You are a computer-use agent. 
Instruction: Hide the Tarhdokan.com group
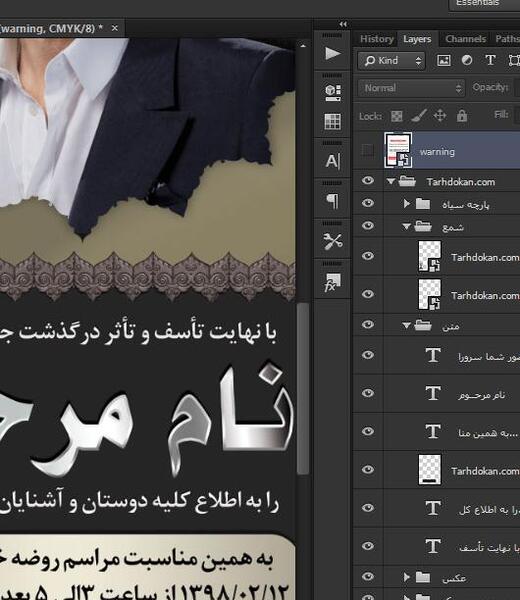(368, 180)
